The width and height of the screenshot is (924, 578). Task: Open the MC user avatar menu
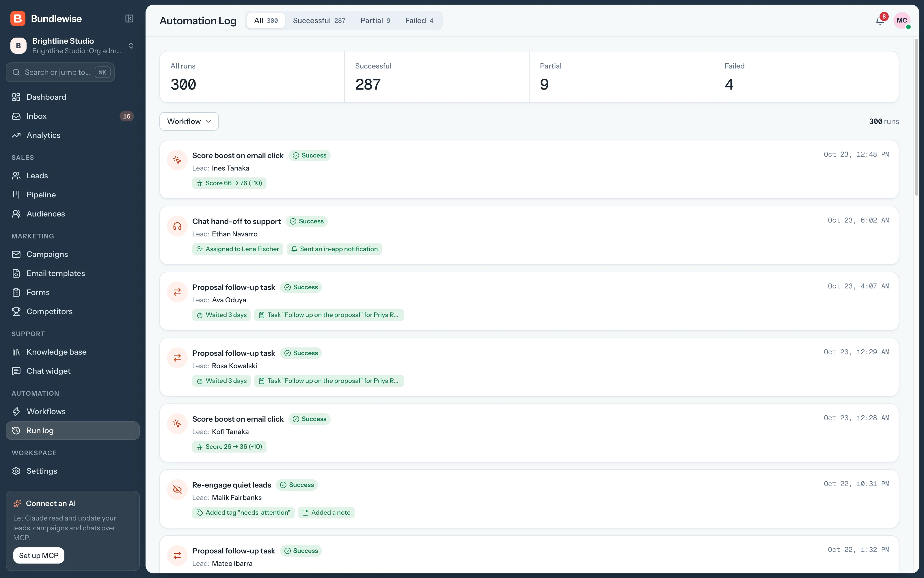(x=902, y=20)
